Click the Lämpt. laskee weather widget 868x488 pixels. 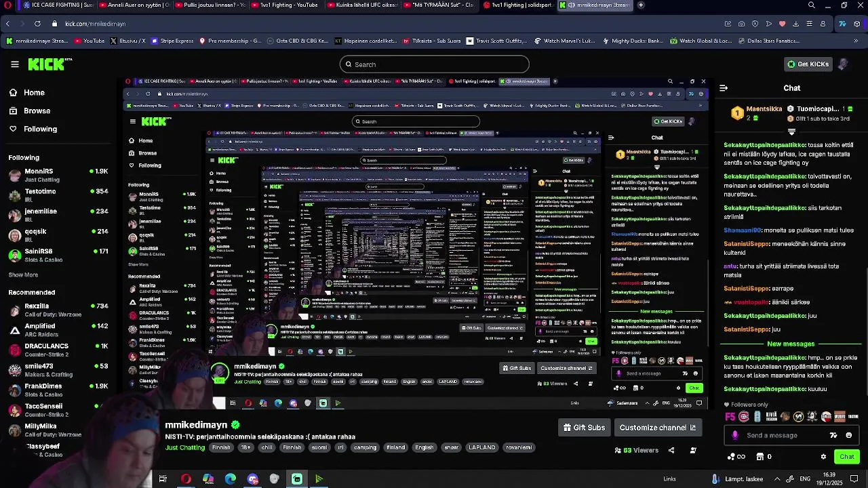pos(737,479)
